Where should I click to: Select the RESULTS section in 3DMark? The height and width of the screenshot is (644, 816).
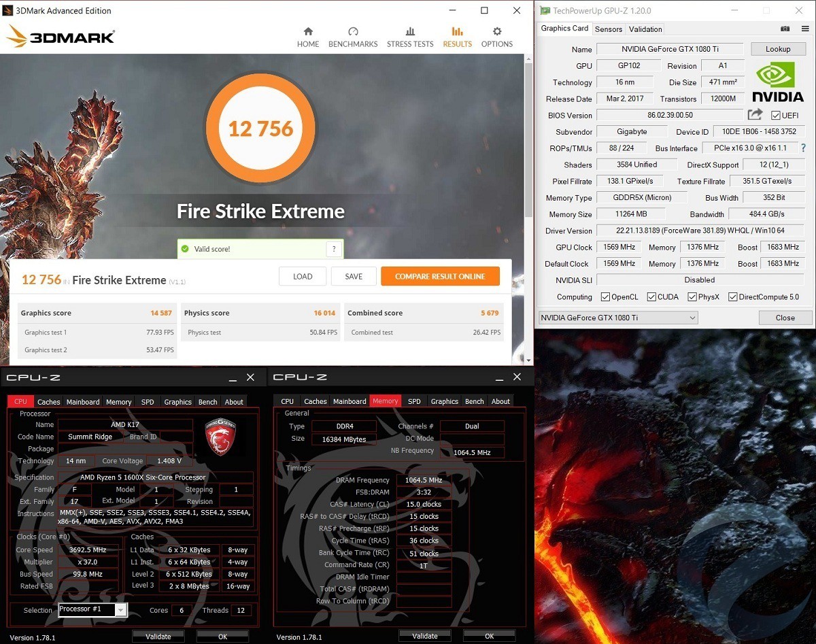pyautogui.click(x=457, y=37)
